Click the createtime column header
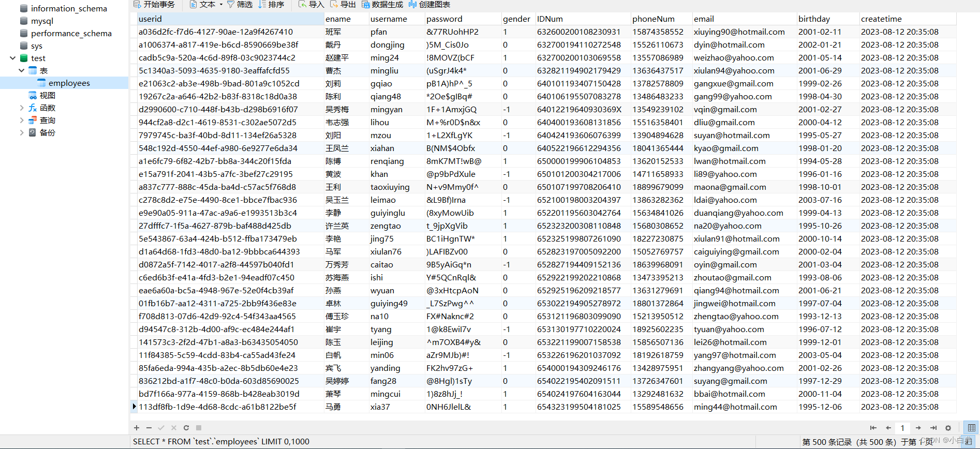The height and width of the screenshot is (449, 980). pos(908,19)
